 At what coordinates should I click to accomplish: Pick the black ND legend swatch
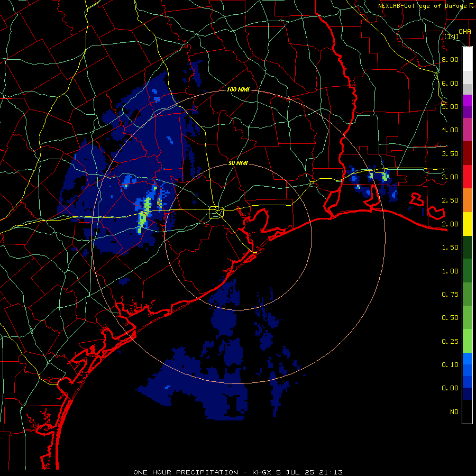467,411
